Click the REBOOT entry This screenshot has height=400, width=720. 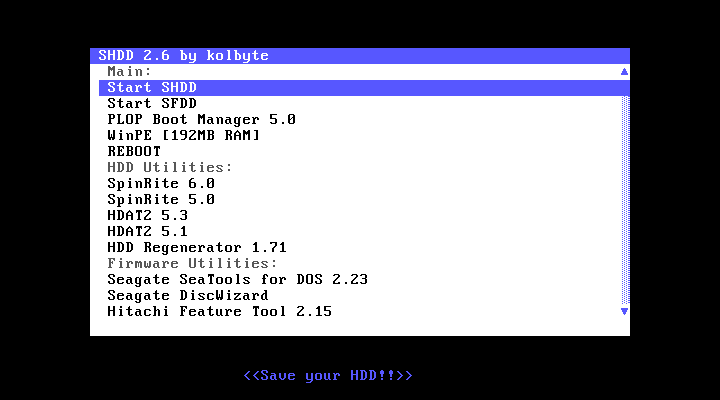tap(134, 152)
